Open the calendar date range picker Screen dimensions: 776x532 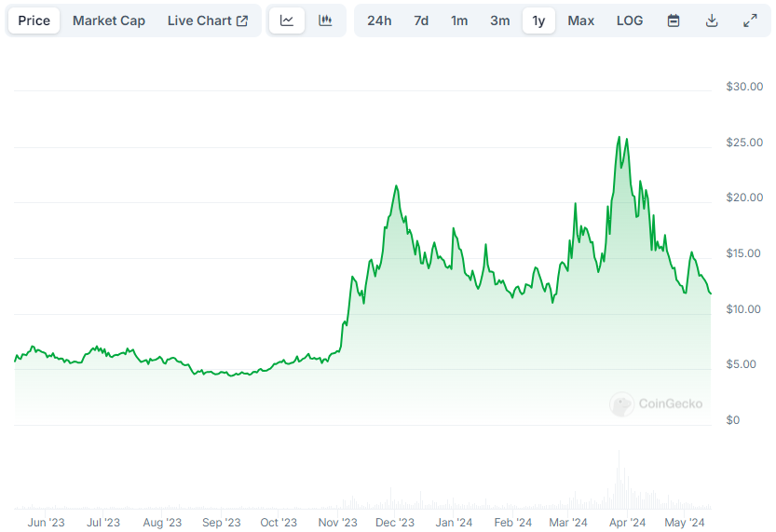(673, 20)
